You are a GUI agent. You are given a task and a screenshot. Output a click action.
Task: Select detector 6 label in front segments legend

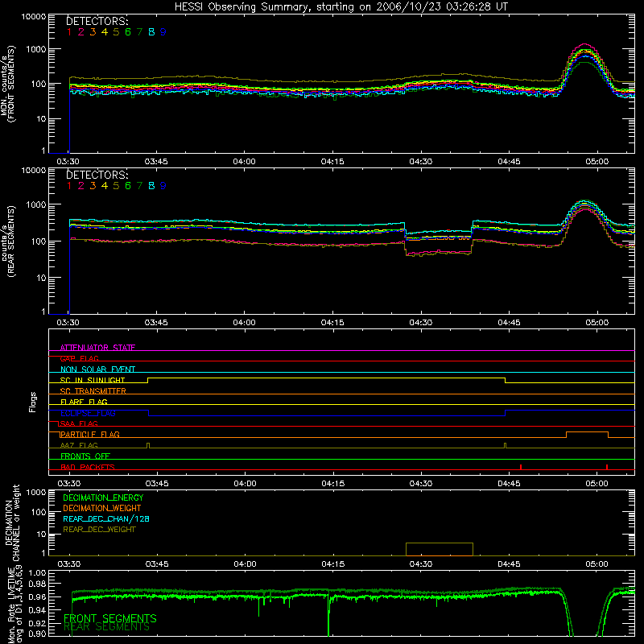tap(128, 32)
